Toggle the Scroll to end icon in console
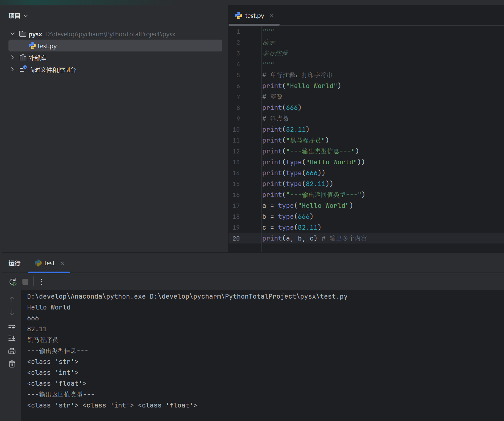Screen dimensions: 504x421 click(12, 338)
